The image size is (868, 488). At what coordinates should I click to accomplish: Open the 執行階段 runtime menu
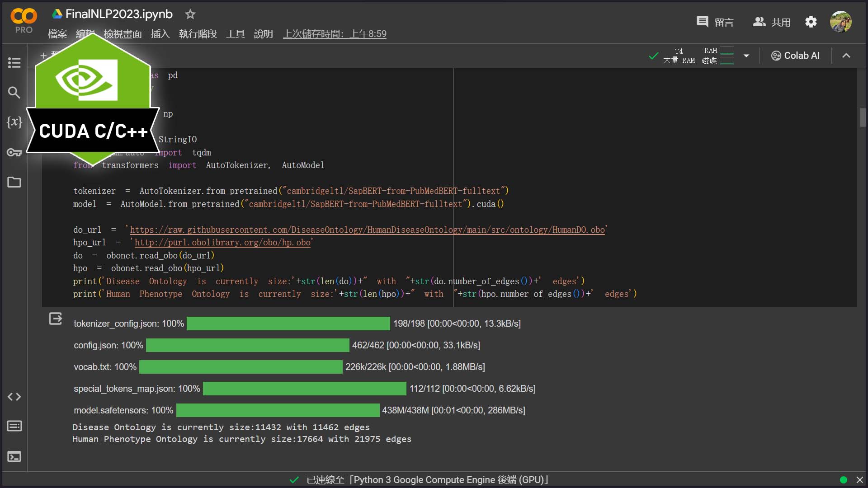tap(198, 34)
